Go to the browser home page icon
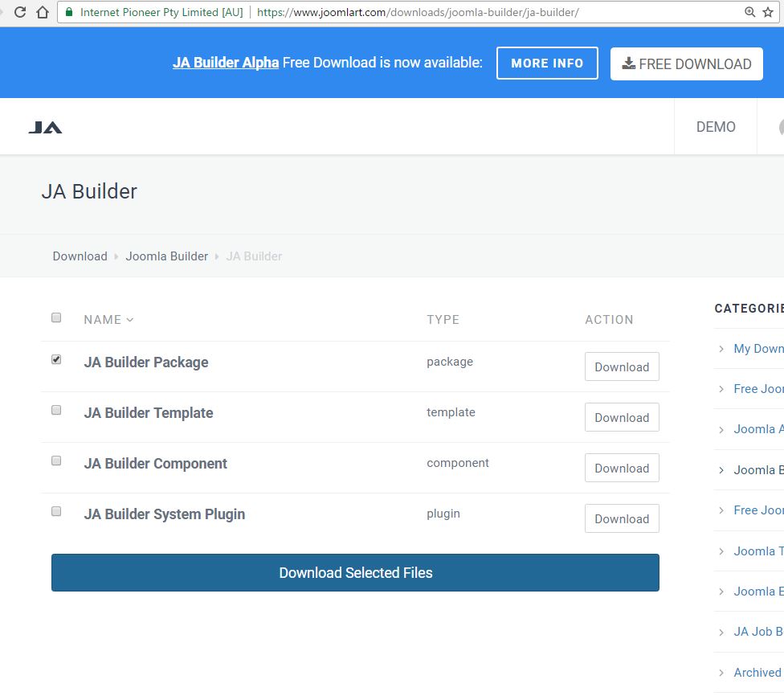This screenshot has width=784, height=696. point(43,12)
